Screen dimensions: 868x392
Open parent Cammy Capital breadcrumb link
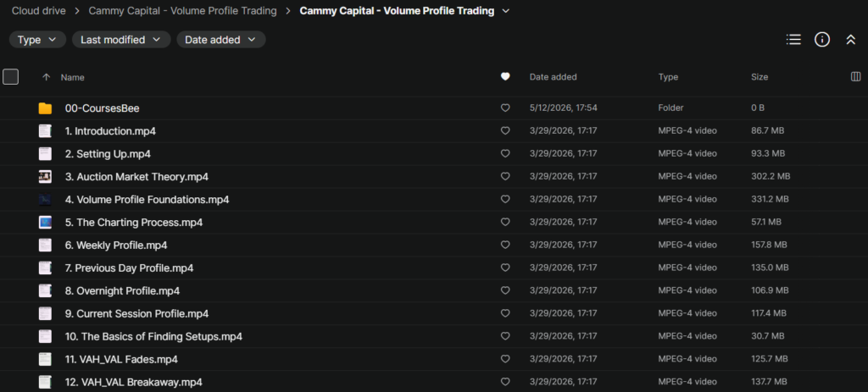tap(183, 10)
